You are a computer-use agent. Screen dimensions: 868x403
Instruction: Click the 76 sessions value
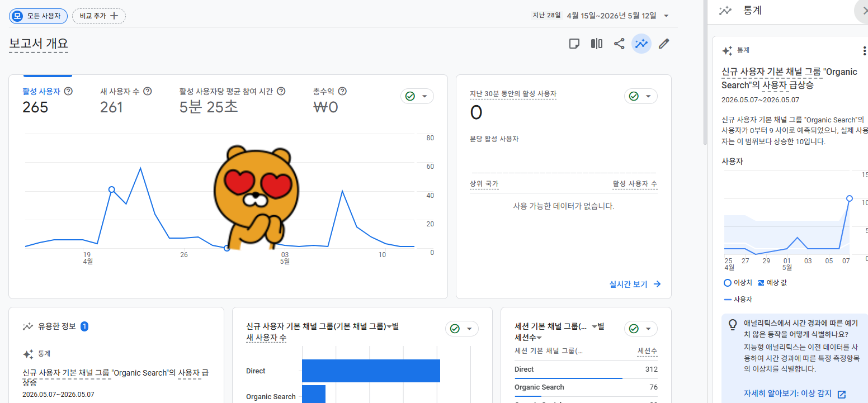[x=653, y=387]
